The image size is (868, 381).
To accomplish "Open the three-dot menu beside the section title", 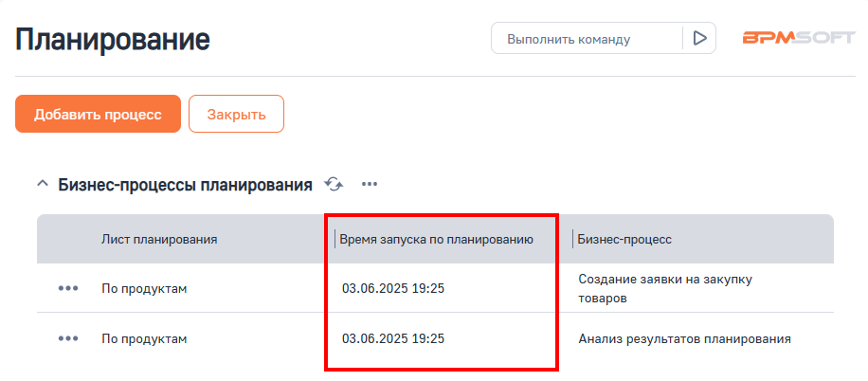I will 369,184.
